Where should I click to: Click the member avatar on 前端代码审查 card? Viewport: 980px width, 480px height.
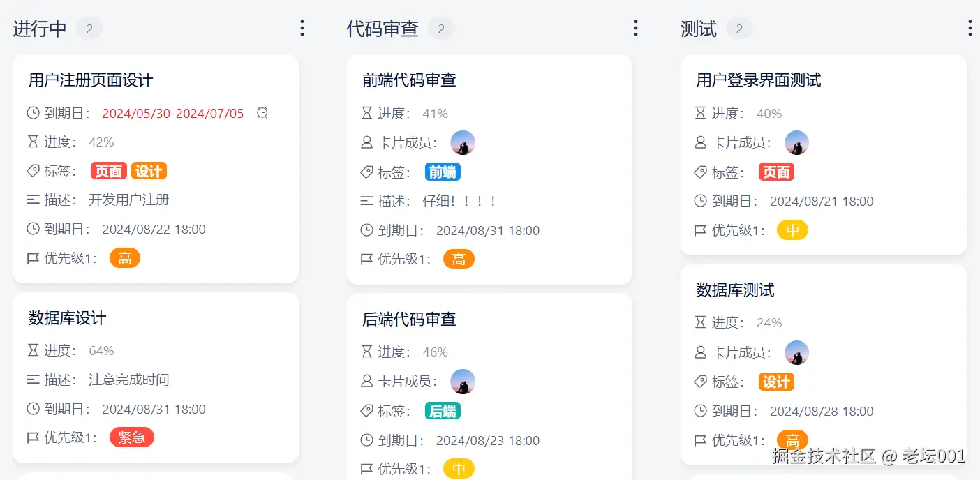(x=463, y=142)
